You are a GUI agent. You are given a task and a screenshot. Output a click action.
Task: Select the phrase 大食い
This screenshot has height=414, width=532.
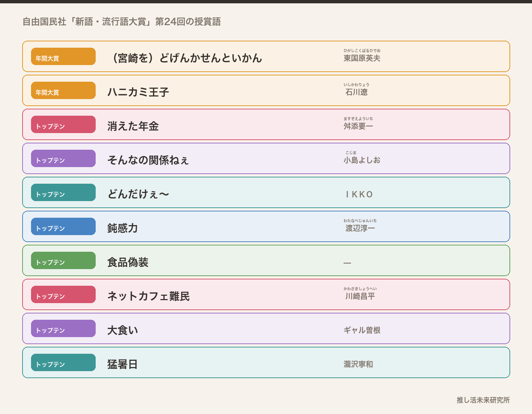[123, 330]
